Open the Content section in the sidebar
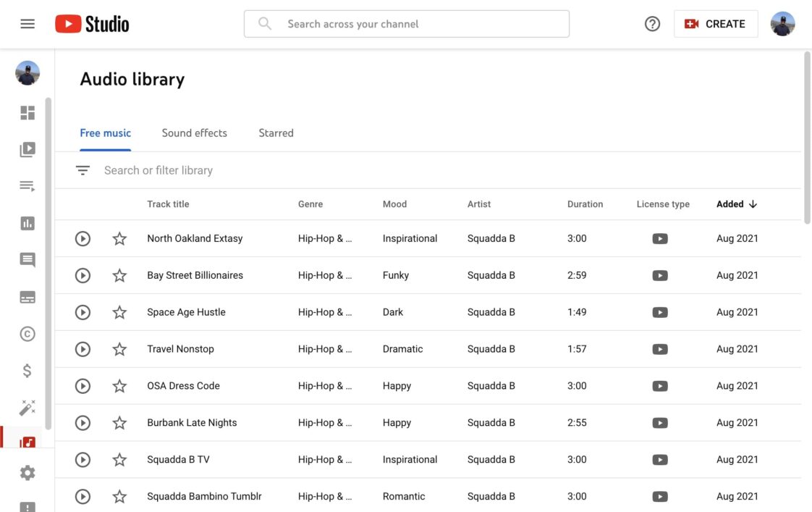812x512 pixels. [x=27, y=148]
